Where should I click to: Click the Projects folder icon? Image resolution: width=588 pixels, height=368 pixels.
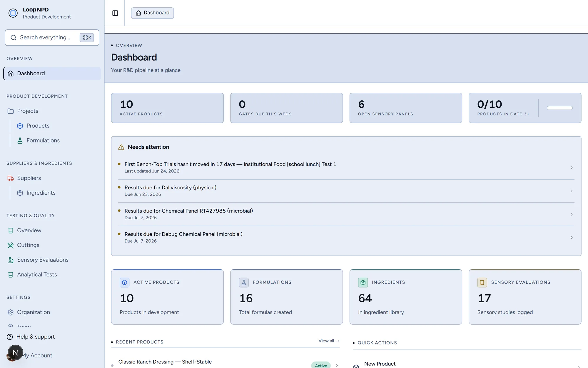pyautogui.click(x=11, y=111)
